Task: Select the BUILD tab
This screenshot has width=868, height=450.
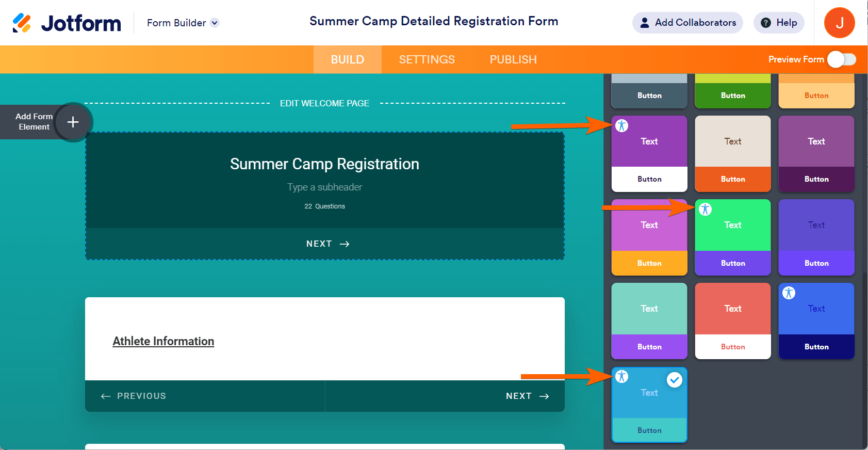Action: pos(347,59)
